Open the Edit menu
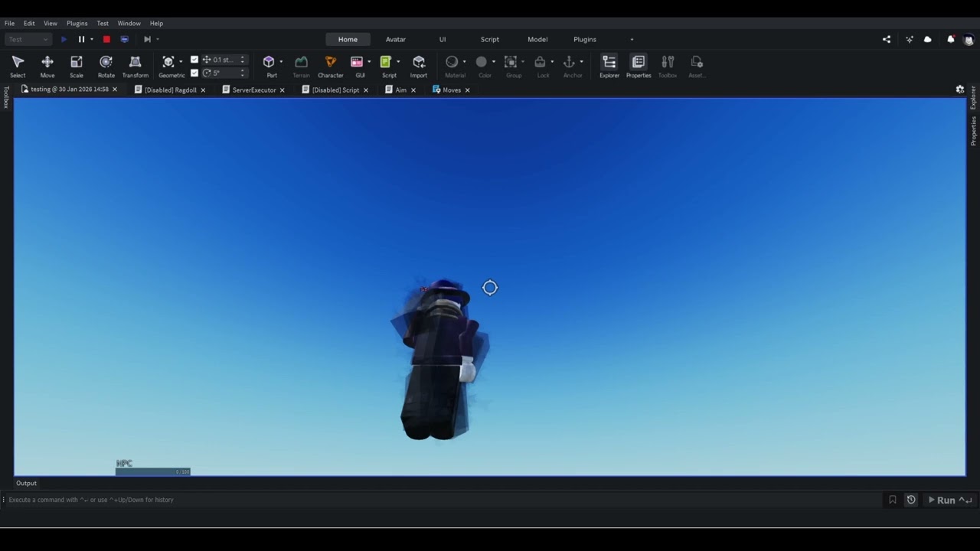 [x=29, y=23]
